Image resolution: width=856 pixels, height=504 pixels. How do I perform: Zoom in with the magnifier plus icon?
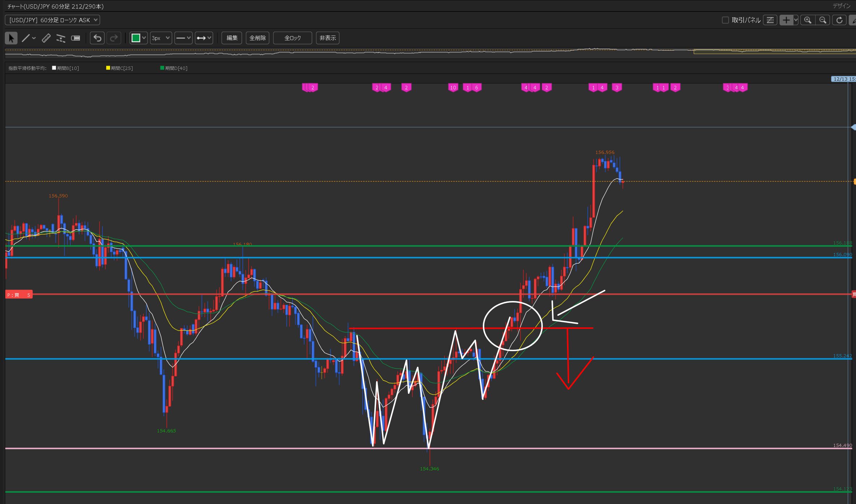808,20
